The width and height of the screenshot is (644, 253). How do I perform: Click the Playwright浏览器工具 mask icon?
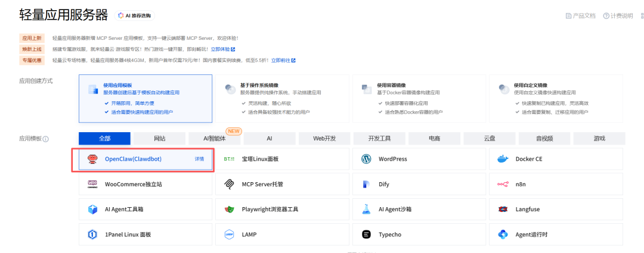(229, 210)
